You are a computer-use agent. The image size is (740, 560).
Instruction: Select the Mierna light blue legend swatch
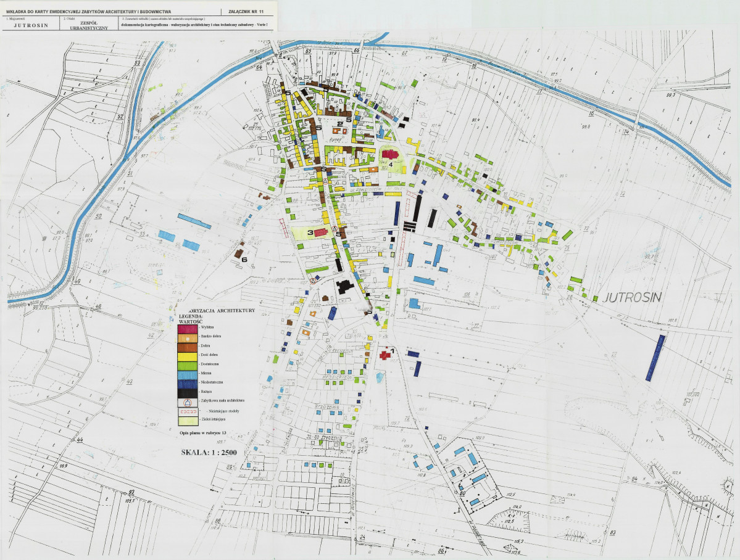(x=188, y=374)
